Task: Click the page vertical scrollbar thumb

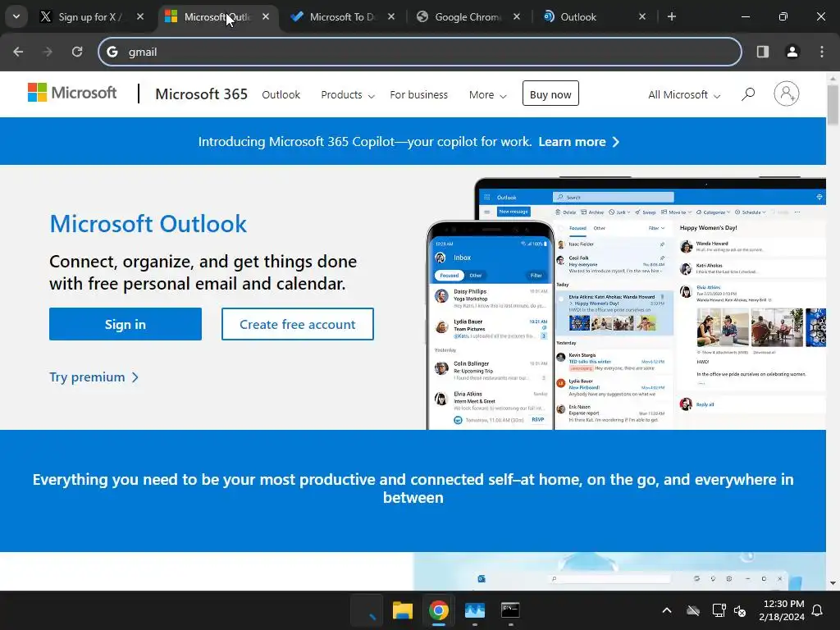Action: [833, 106]
